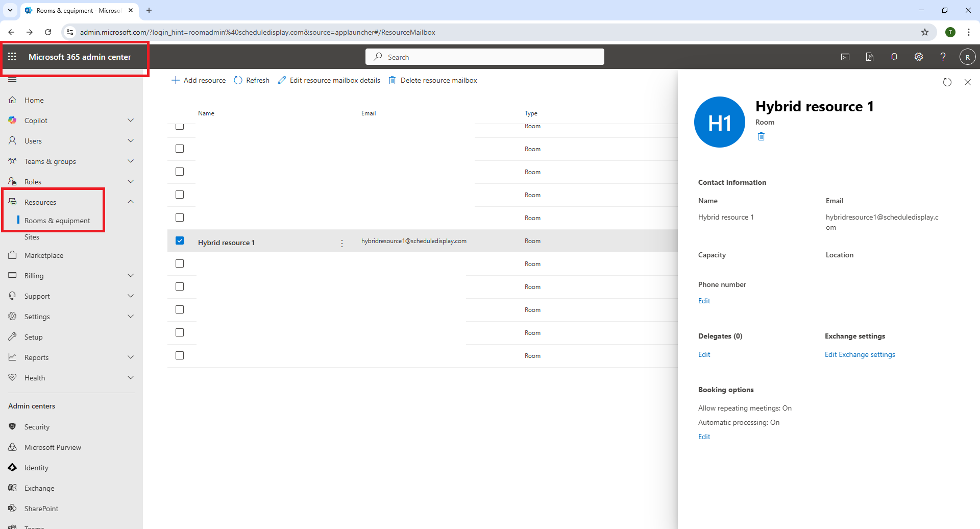The width and height of the screenshot is (980, 529).
Task: Check the last row's checkbox
Action: point(180,355)
